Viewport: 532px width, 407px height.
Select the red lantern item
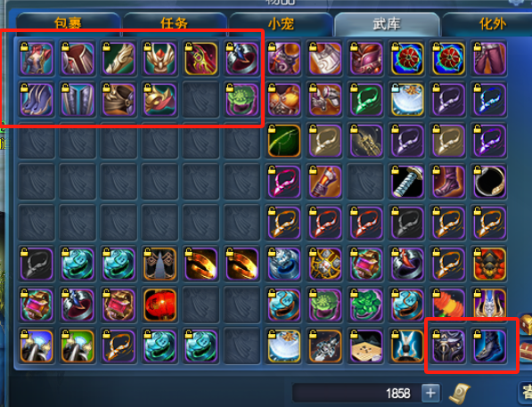[160, 305]
